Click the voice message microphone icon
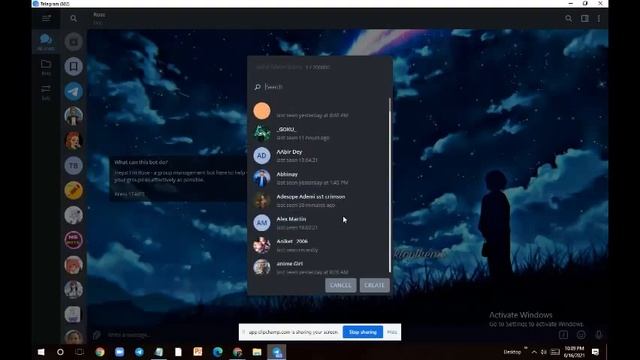 598,335
